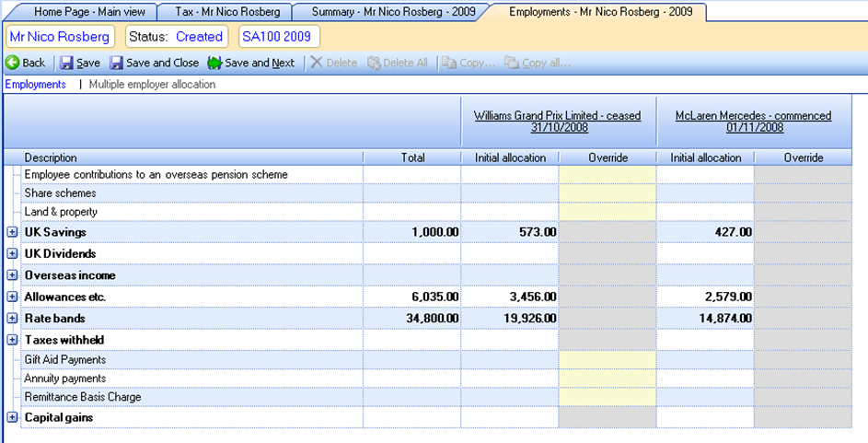Click Williams Override cell for Annuity payments
The width and height of the screenshot is (868, 443).
click(x=608, y=379)
